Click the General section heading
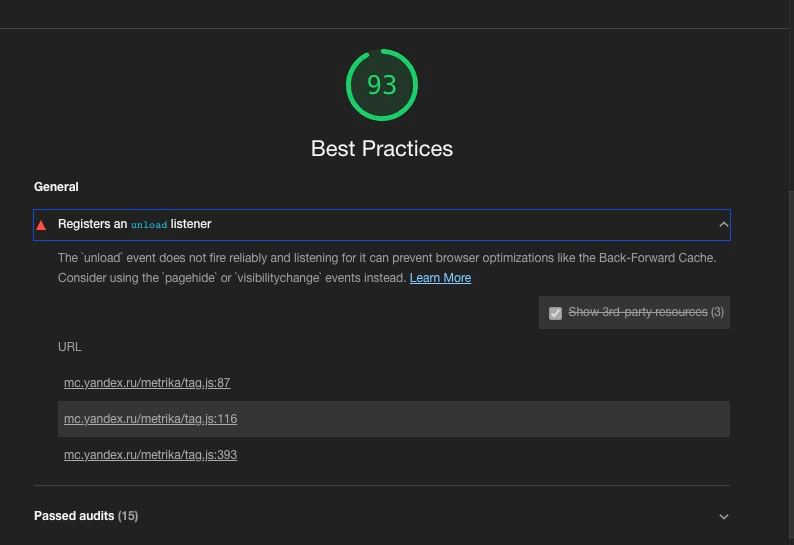794x545 pixels. coord(56,187)
